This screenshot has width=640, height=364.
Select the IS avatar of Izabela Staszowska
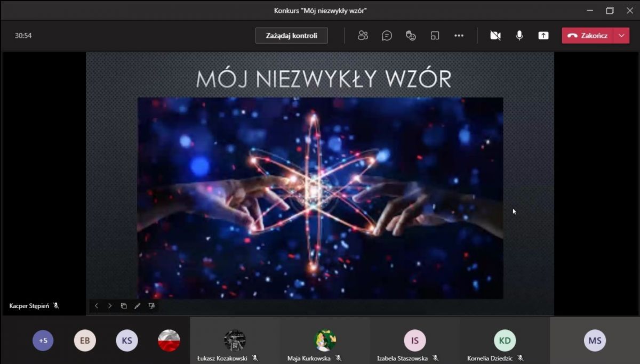pos(415,341)
